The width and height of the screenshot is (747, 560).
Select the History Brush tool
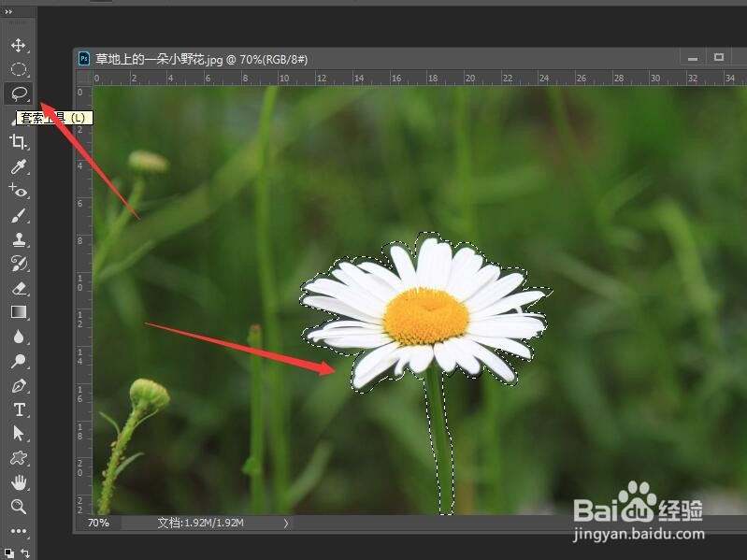click(18, 264)
